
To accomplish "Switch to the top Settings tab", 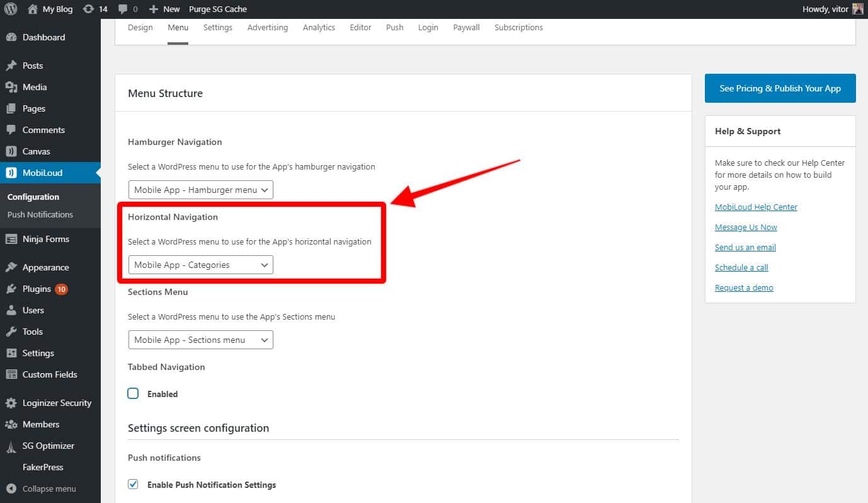I will 218,28.
